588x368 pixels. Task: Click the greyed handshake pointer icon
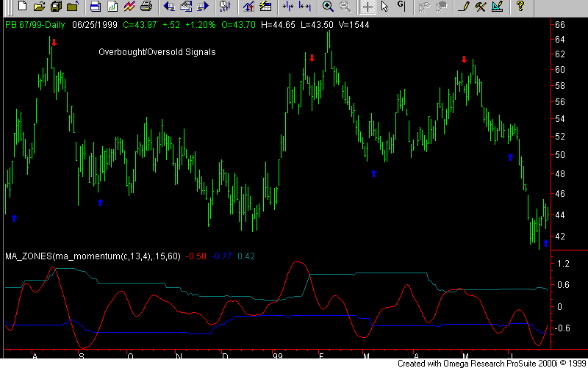coord(425,6)
